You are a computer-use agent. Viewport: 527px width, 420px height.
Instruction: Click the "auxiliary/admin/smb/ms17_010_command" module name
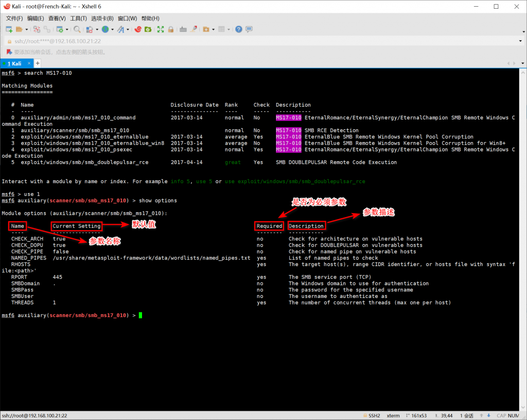click(x=78, y=117)
